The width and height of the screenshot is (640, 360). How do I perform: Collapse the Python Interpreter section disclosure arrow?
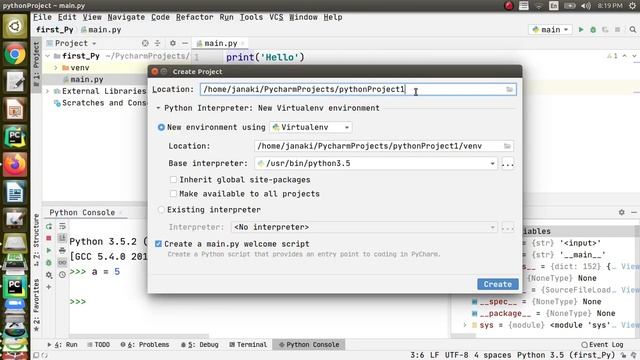coord(158,108)
